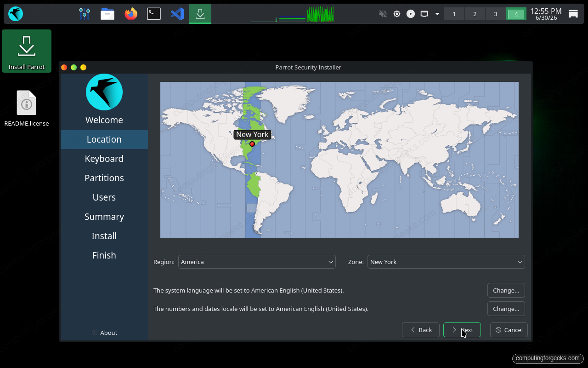Launch Visual Studio Code from panel
Screen dimensions: 588x368
177,14
